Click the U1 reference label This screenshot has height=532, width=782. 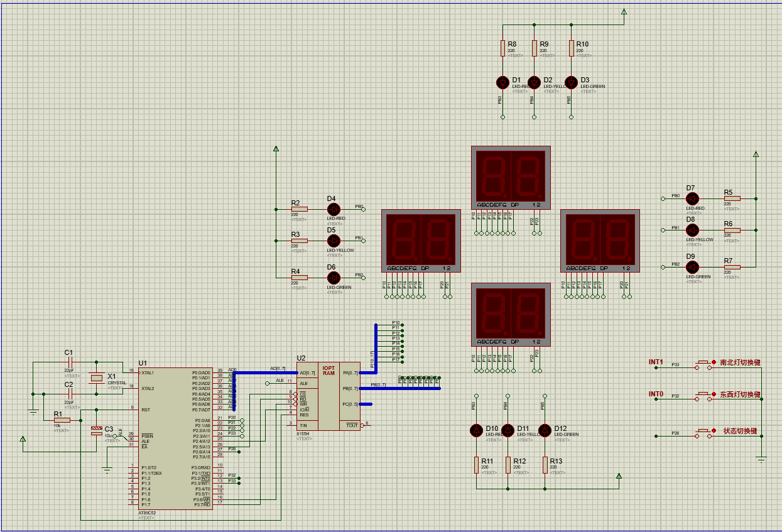143,363
